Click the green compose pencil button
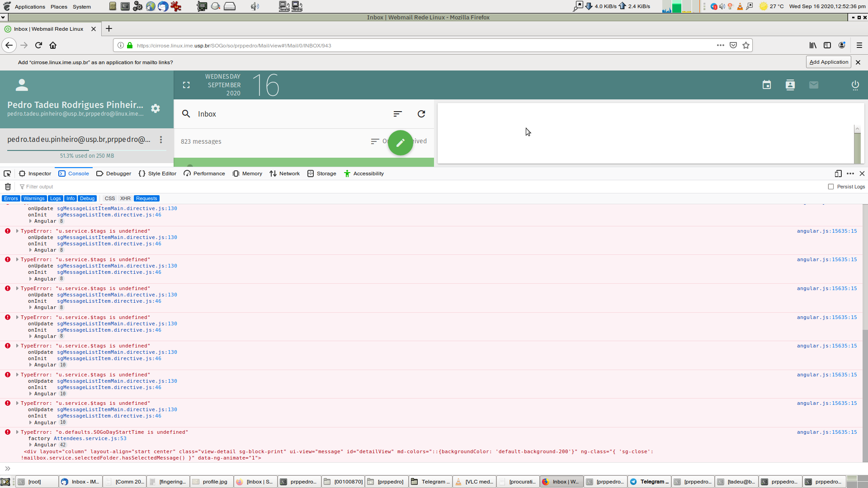 click(400, 143)
